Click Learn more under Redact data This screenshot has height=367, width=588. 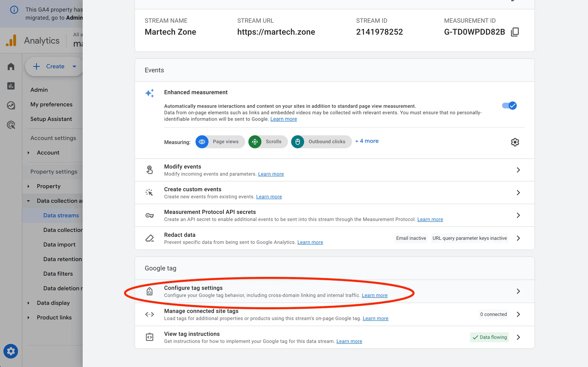(x=310, y=242)
